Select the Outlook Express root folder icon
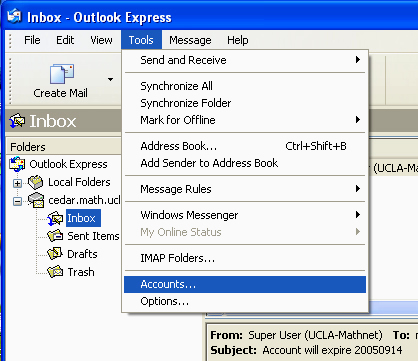The width and height of the screenshot is (418, 361). coord(17,164)
